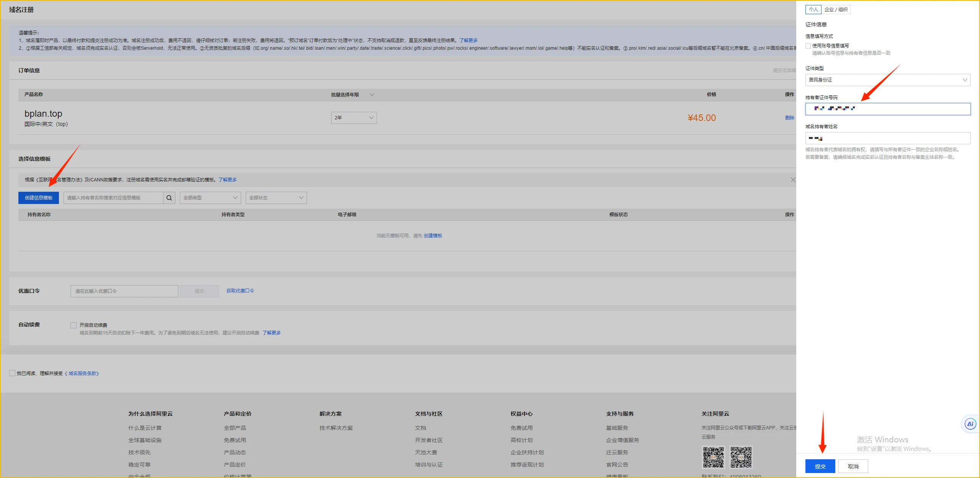
Task: Click 清空无效域名 link in order info
Action: point(784,70)
